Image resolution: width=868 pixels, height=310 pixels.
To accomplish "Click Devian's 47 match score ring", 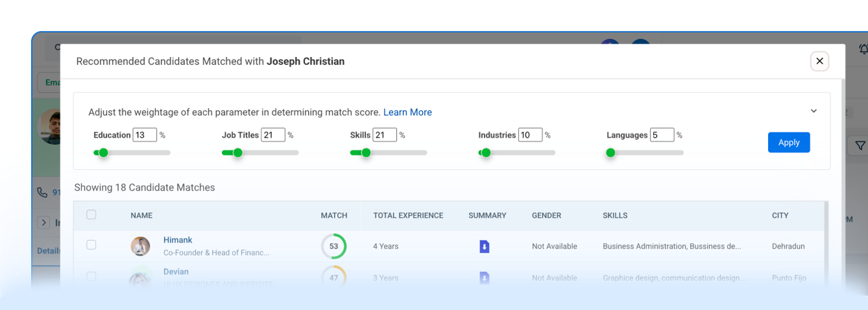I will click(x=333, y=278).
